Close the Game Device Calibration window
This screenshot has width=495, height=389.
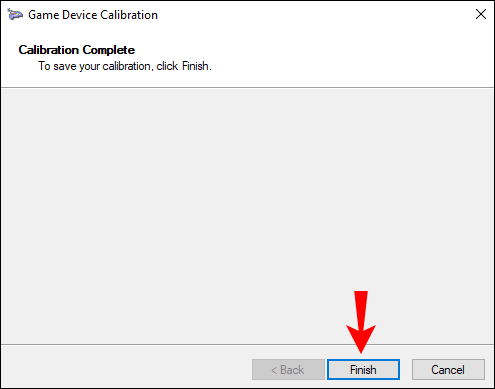pyautogui.click(x=481, y=14)
